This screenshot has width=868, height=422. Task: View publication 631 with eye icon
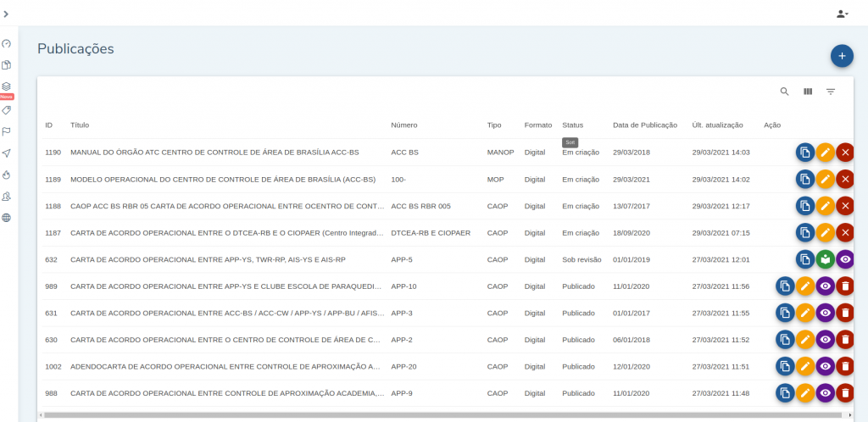click(826, 313)
